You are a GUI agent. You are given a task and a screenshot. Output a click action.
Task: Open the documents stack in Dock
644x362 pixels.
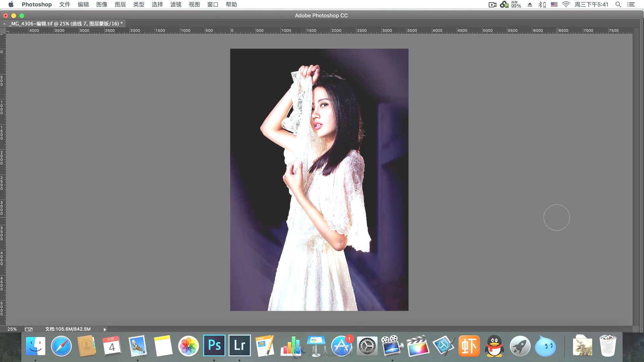(583, 346)
